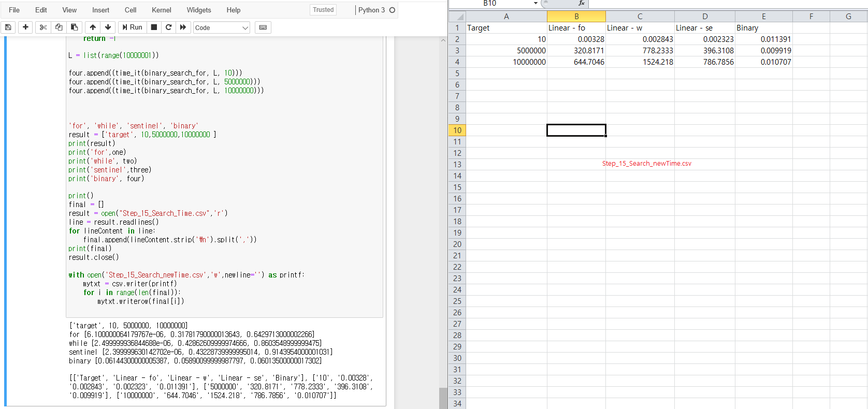Open the cell type Code dropdown
Image resolution: width=868 pixels, height=409 pixels.
222,28
